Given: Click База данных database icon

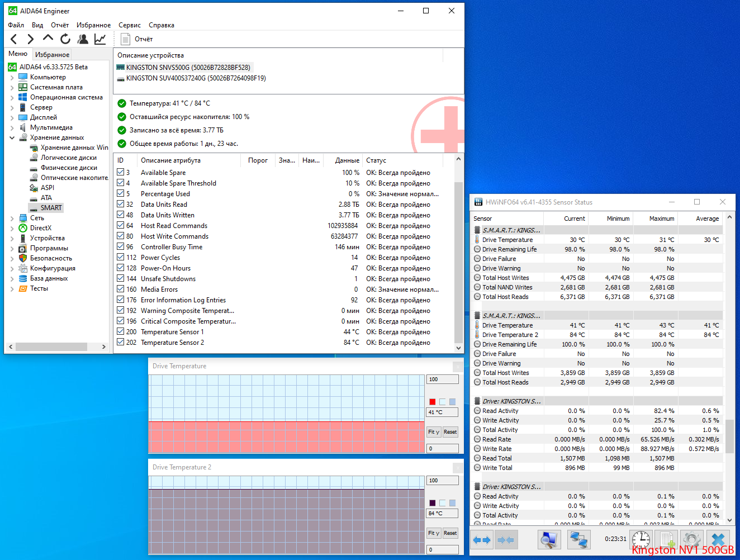Looking at the screenshot, I should pyautogui.click(x=23, y=278).
